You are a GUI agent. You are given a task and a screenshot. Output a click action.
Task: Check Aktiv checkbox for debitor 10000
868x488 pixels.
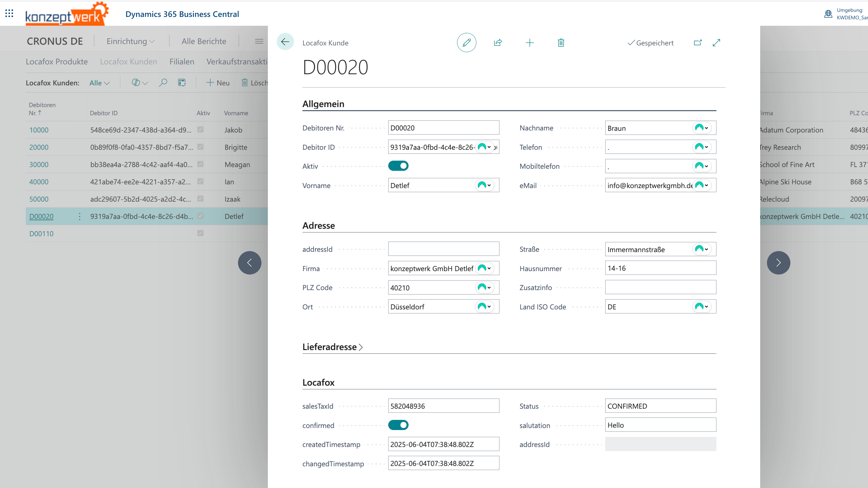click(200, 130)
